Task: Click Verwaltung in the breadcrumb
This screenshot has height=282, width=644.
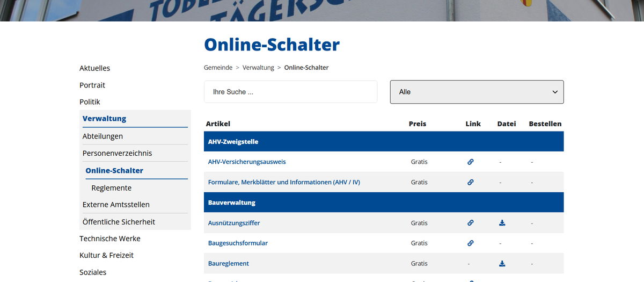Action: click(258, 68)
